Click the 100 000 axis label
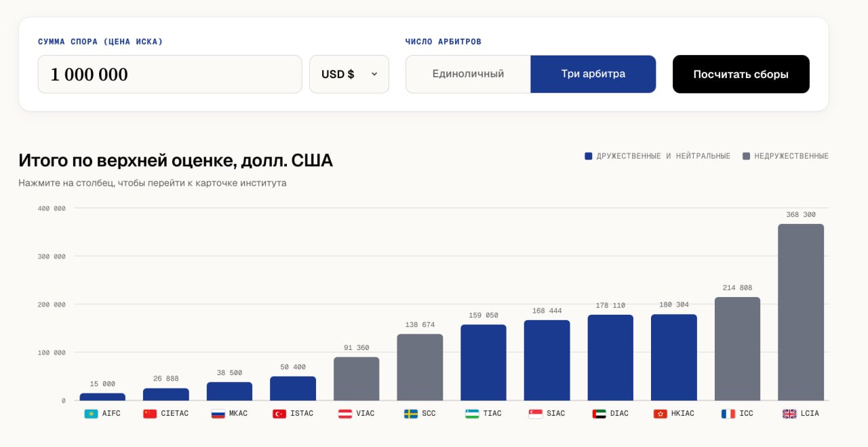 coord(52,353)
